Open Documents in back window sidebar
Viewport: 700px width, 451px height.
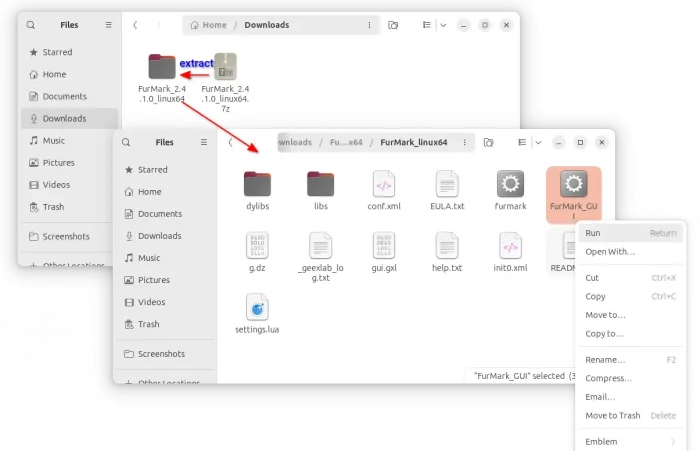tap(69, 96)
